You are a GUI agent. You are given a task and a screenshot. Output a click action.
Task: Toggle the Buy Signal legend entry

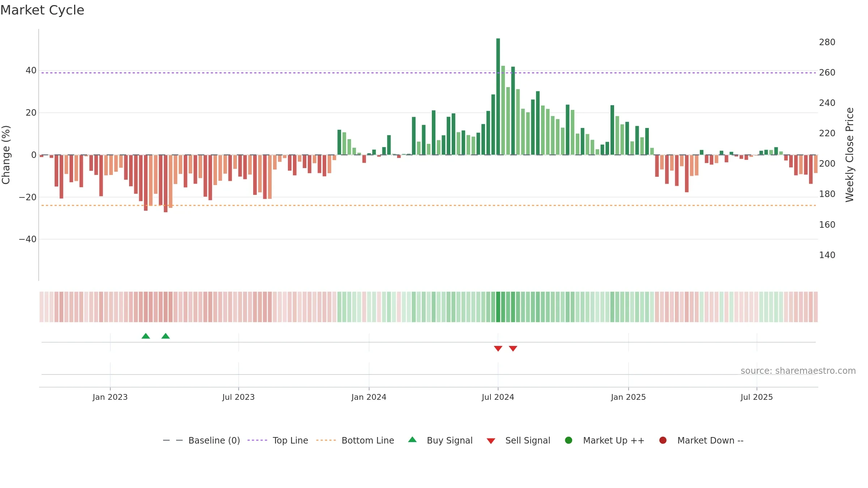pos(440,440)
